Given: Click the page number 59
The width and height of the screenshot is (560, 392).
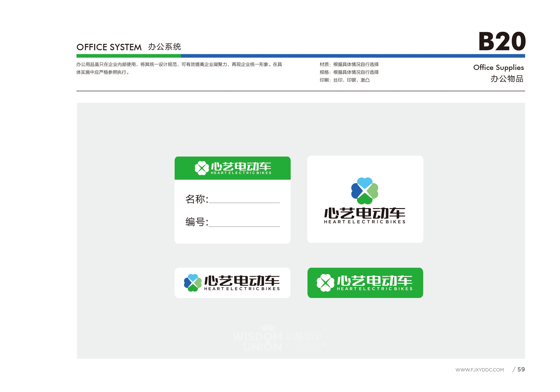Looking at the screenshot, I should pos(521,369).
